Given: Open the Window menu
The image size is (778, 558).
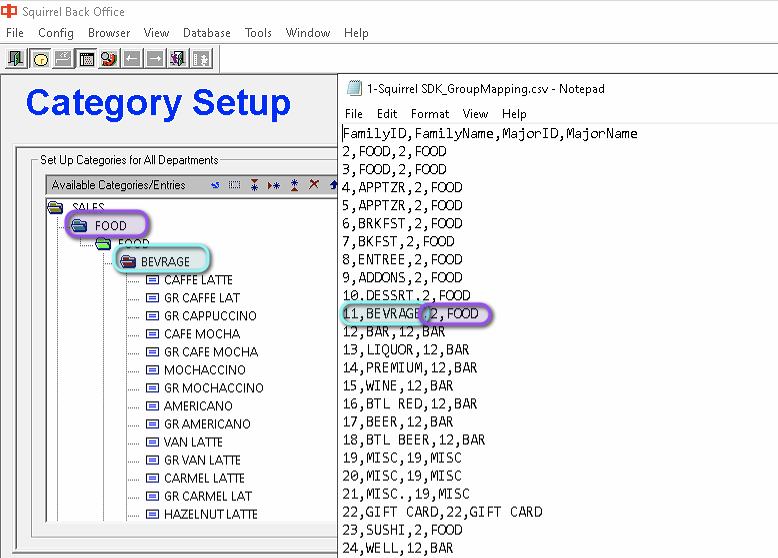Looking at the screenshot, I should pyautogui.click(x=308, y=33).
